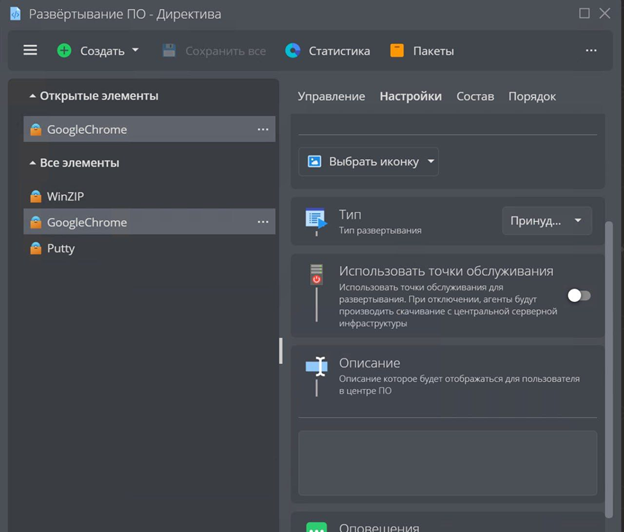Click the Выбрать иконку button
624x532 pixels.
(369, 162)
